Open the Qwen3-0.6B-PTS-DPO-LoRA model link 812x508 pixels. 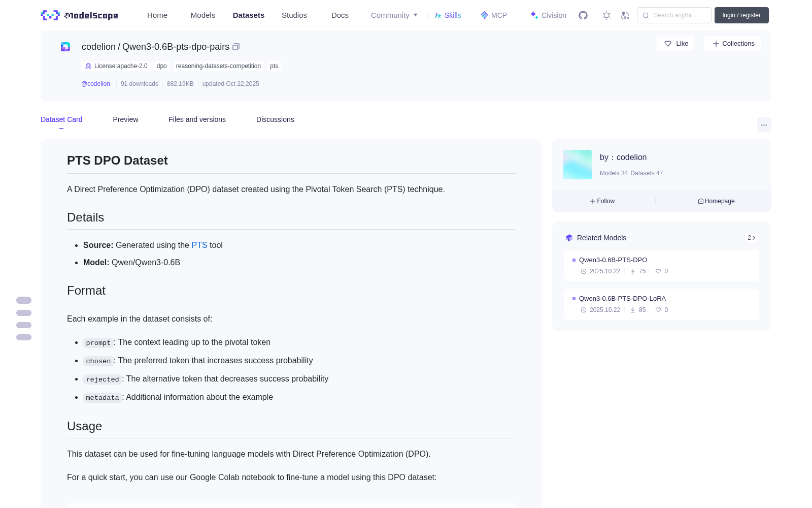pos(622,299)
